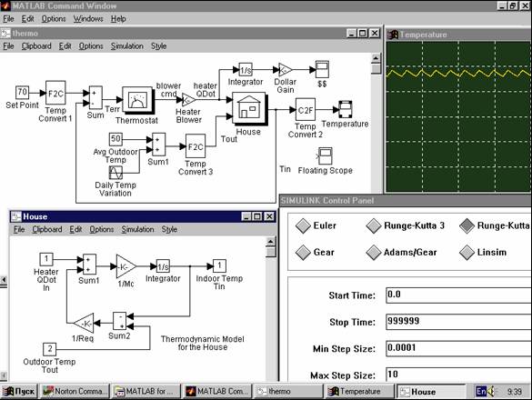Select the Euler integration method
This screenshot has height=400, width=532.
[316, 225]
